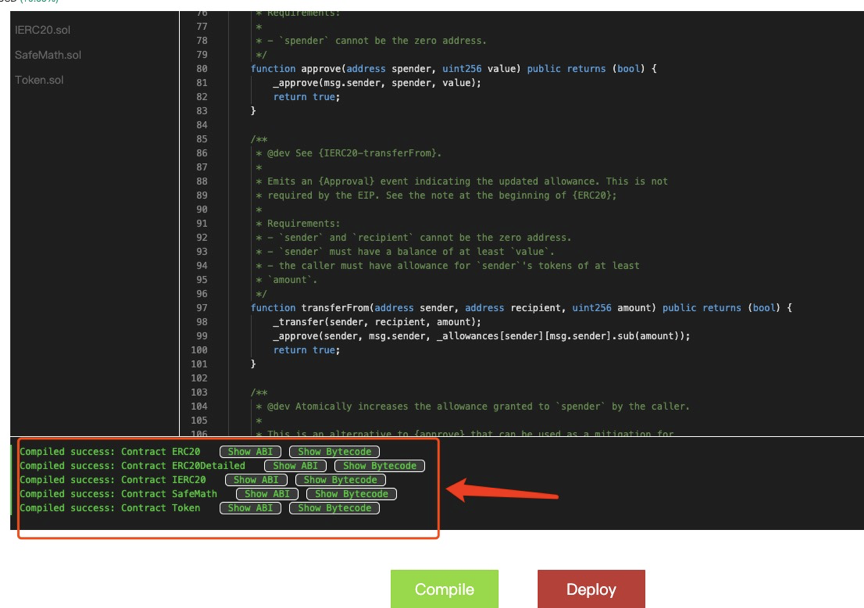This screenshot has width=864, height=608.
Task: Show Bytecode for Contract SafeMath
Action: pyautogui.click(x=352, y=494)
